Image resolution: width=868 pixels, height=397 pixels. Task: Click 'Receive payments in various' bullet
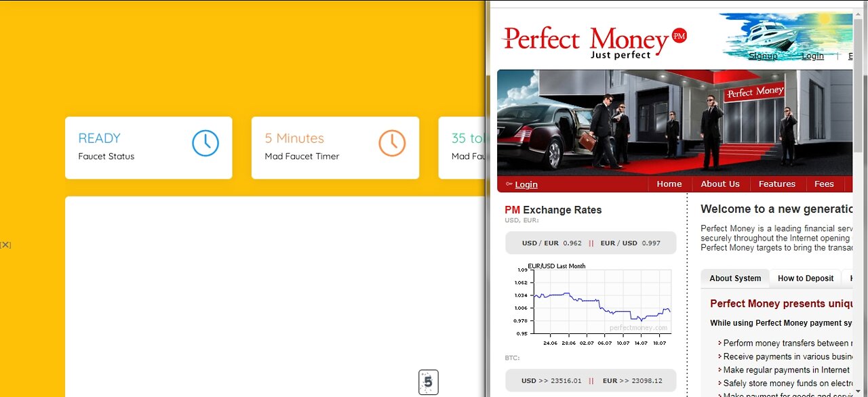tap(787, 357)
